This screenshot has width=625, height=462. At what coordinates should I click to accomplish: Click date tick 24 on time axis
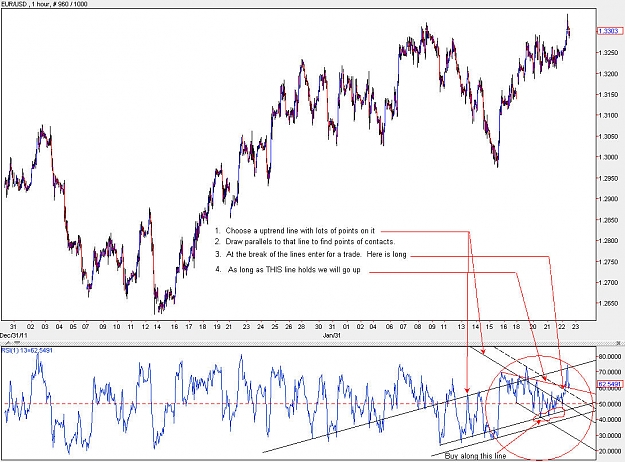click(x=260, y=327)
